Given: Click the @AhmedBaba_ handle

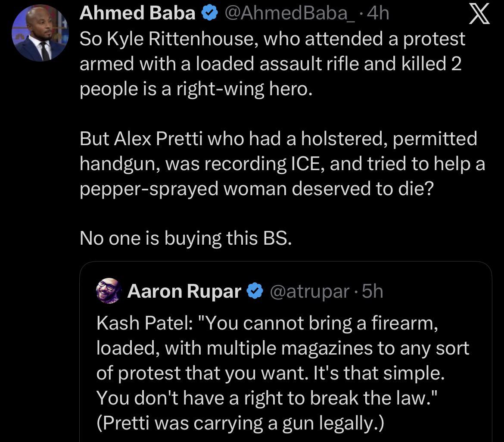Looking at the screenshot, I should click(286, 14).
